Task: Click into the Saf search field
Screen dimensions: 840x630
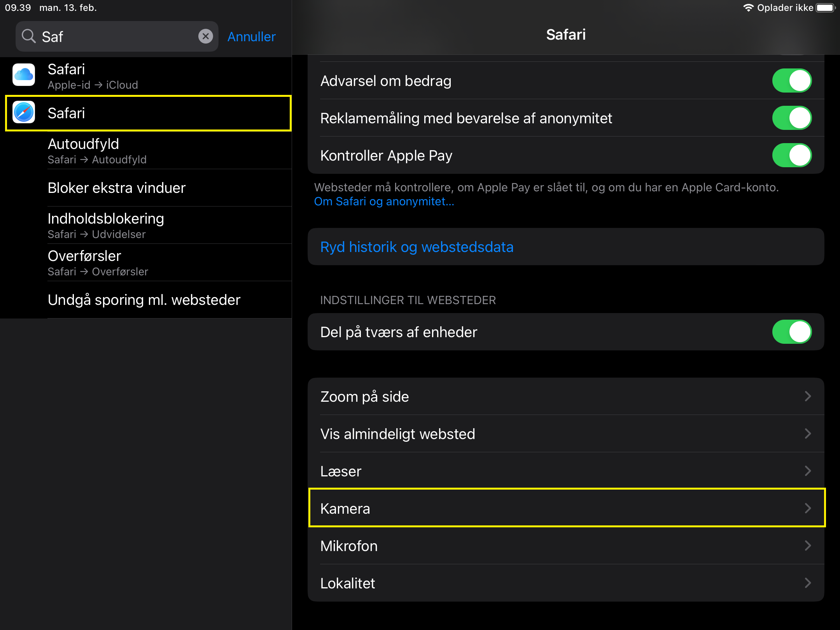Action: pyautogui.click(x=117, y=36)
